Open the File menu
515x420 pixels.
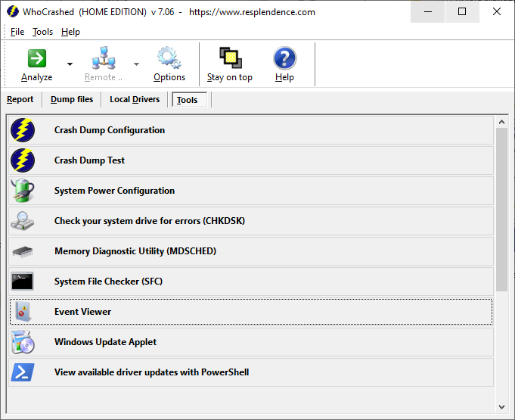17,32
